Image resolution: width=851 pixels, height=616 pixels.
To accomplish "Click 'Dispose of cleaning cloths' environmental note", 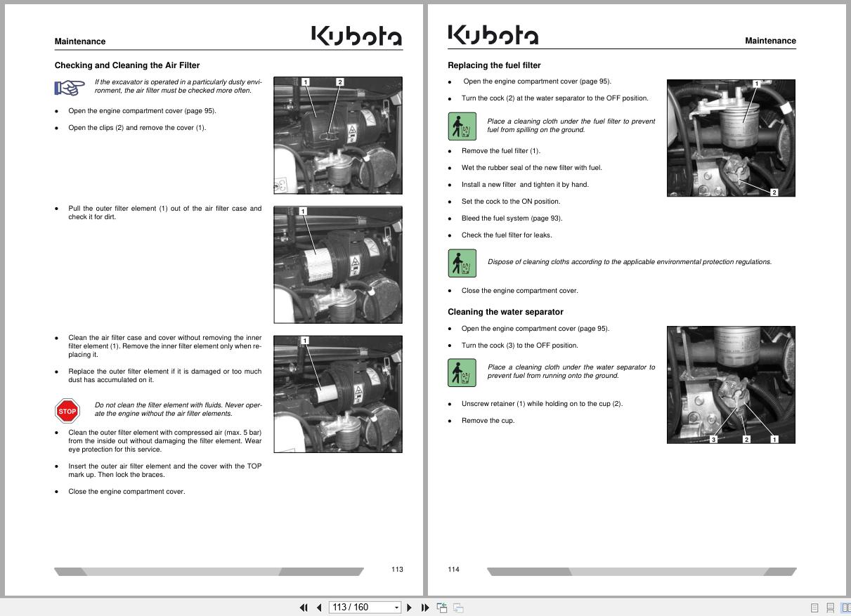I will 630,262.
